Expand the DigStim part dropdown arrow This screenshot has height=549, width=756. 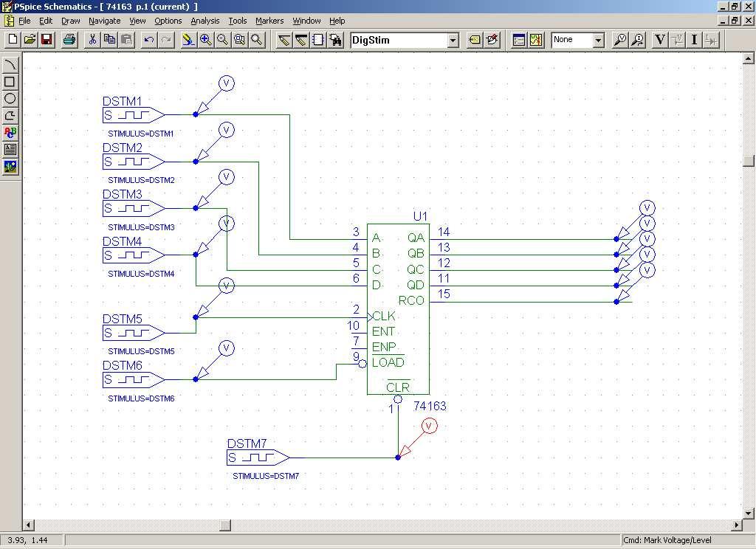pyautogui.click(x=453, y=41)
